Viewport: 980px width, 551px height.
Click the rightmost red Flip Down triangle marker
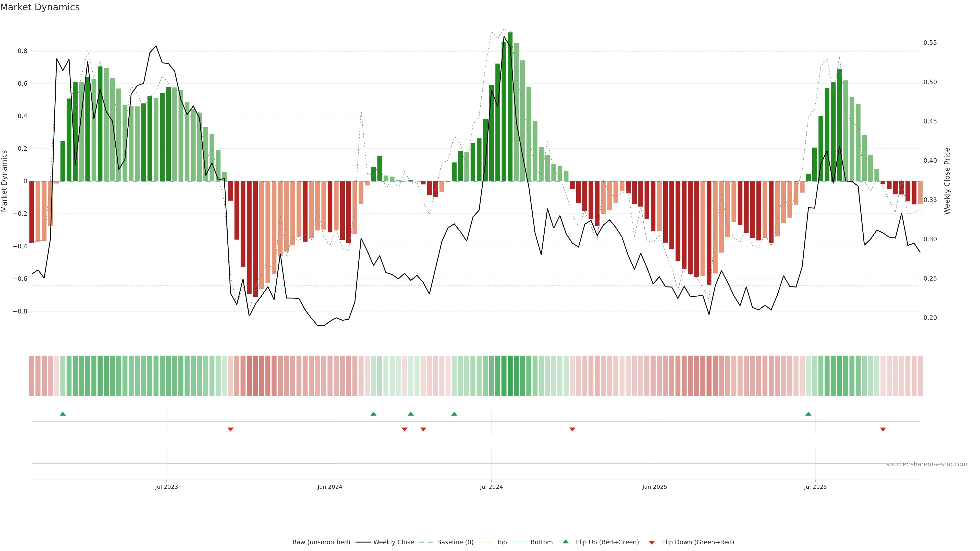pyautogui.click(x=883, y=429)
